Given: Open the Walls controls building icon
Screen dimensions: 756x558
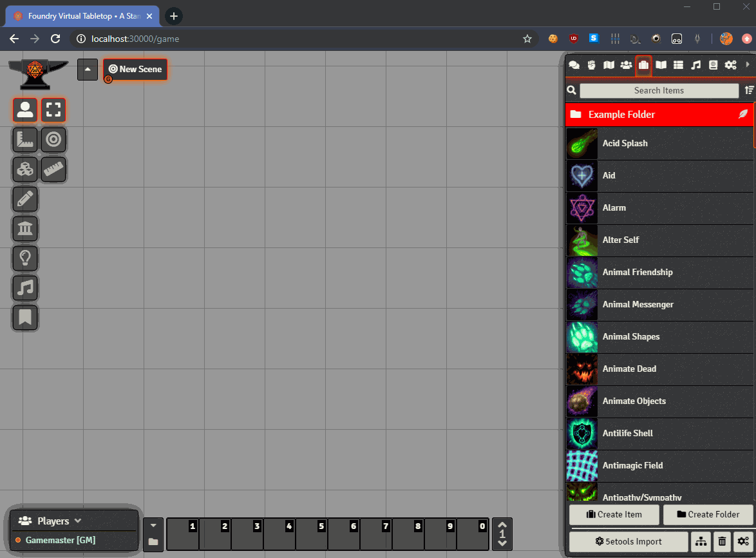Looking at the screenshot, I should 25,229.
